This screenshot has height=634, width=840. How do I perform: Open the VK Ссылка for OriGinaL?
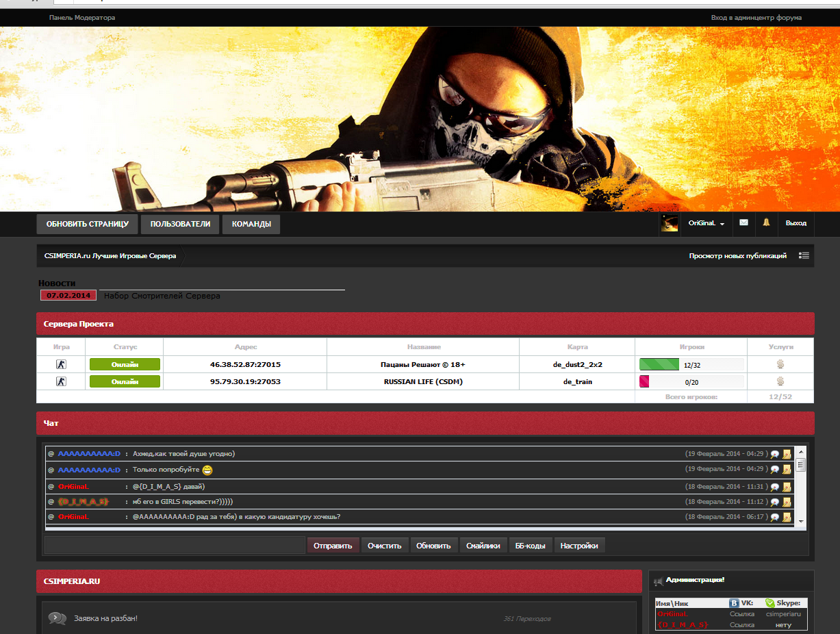(742, 614)
